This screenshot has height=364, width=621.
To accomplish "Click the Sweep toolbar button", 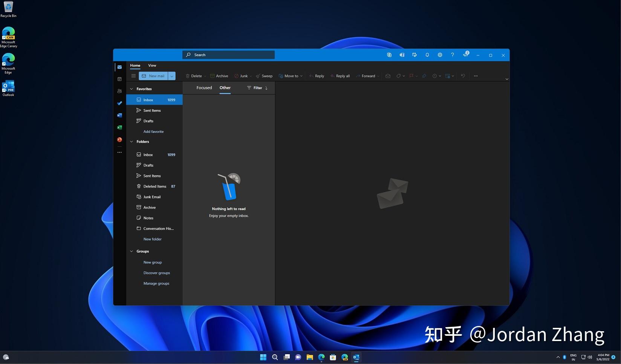I will 264,76.
